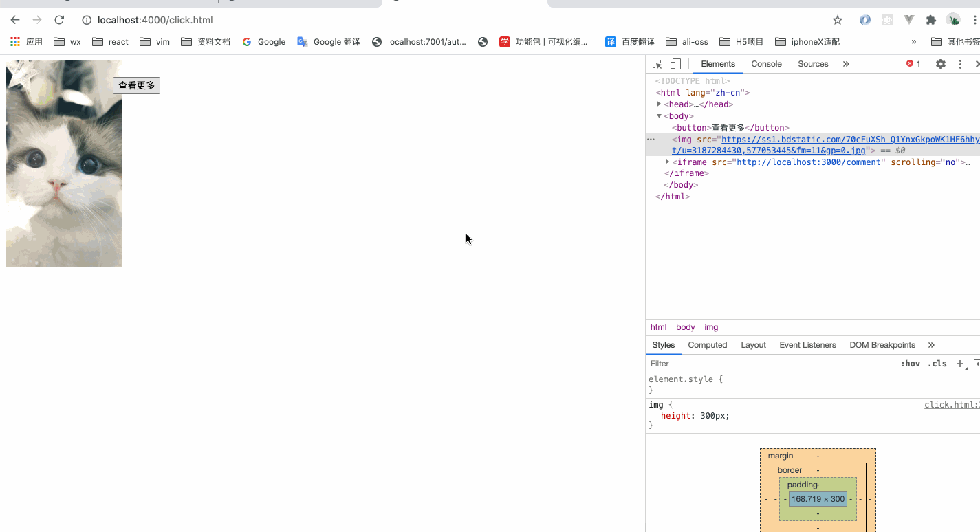Expand the head element in the DOM tree
This screenshot has width=980, height=532.
click(659, 104)
